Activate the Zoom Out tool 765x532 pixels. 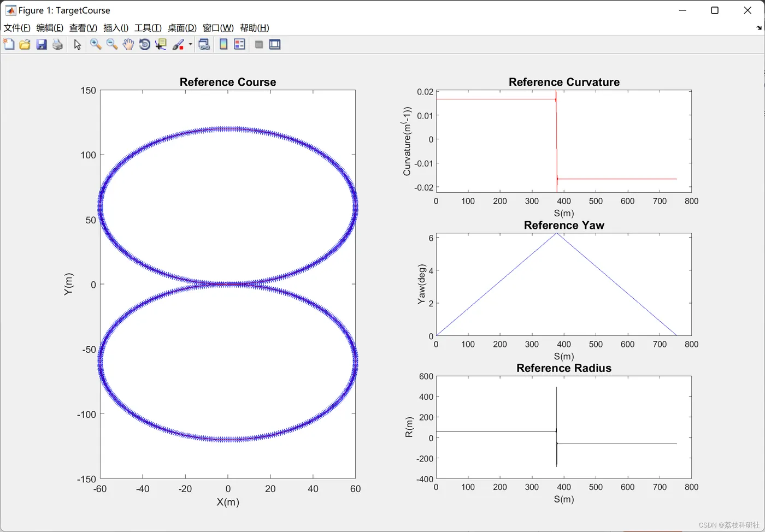(x=112, y=44)
